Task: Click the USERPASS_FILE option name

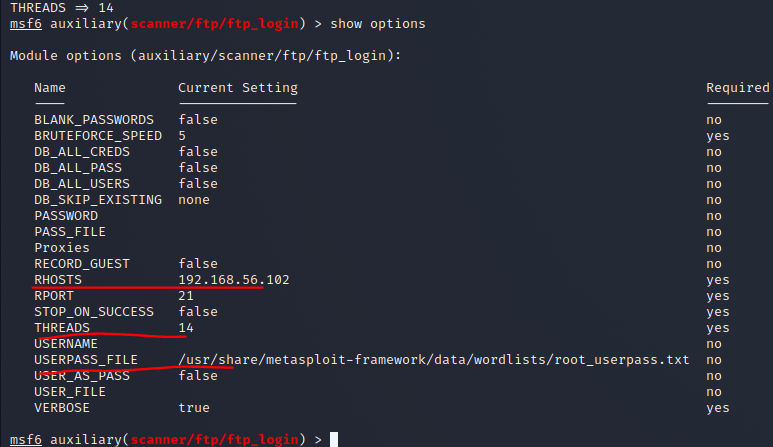Action: pyautogui.click(x=86, y=360)
